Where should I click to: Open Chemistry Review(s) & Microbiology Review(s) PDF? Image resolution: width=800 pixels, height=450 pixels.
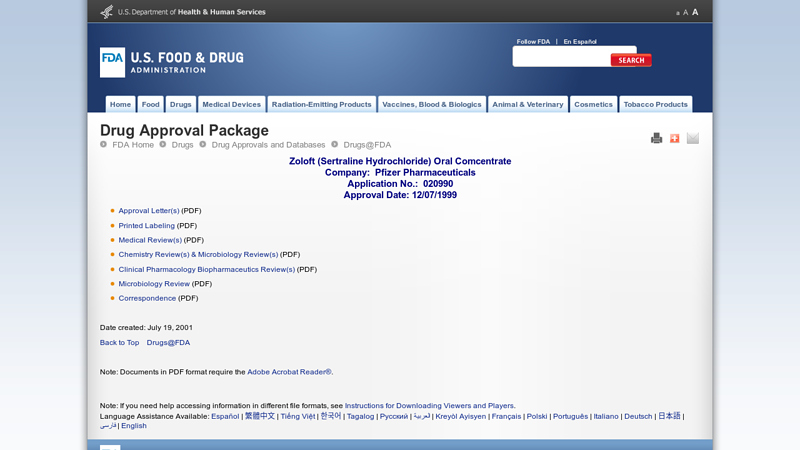[198, 254]
